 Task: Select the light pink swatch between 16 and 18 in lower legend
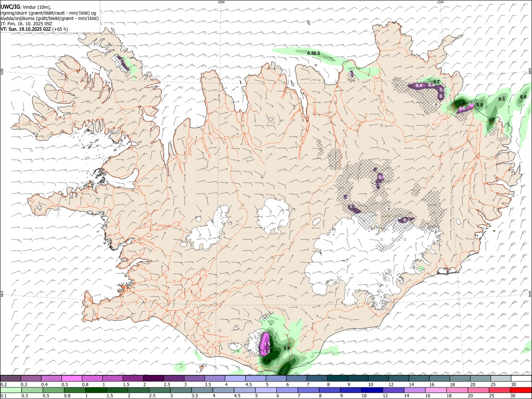tap(436, 390)
